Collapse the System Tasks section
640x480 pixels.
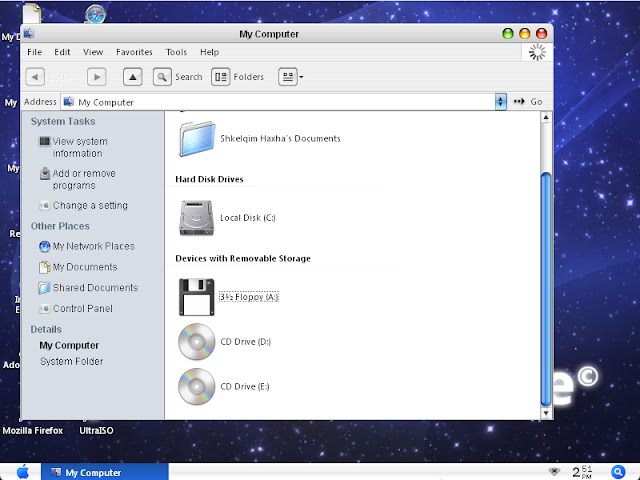(63, 121)
